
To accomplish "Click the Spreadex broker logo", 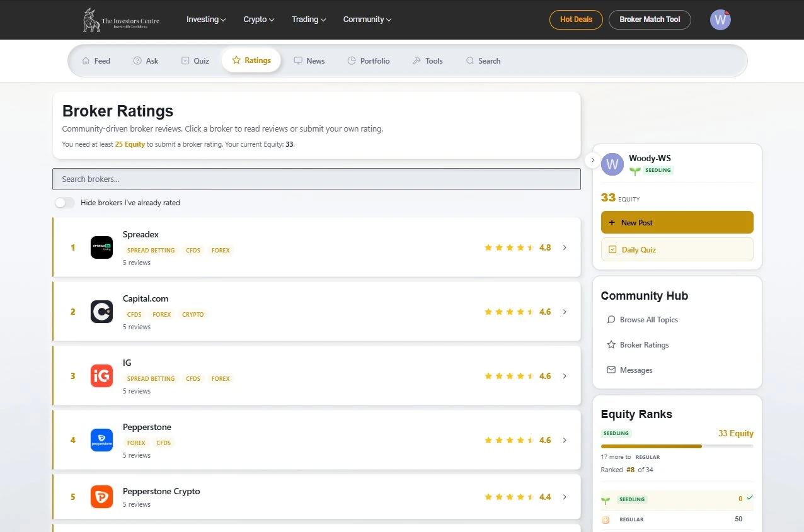I will point(101,247).
